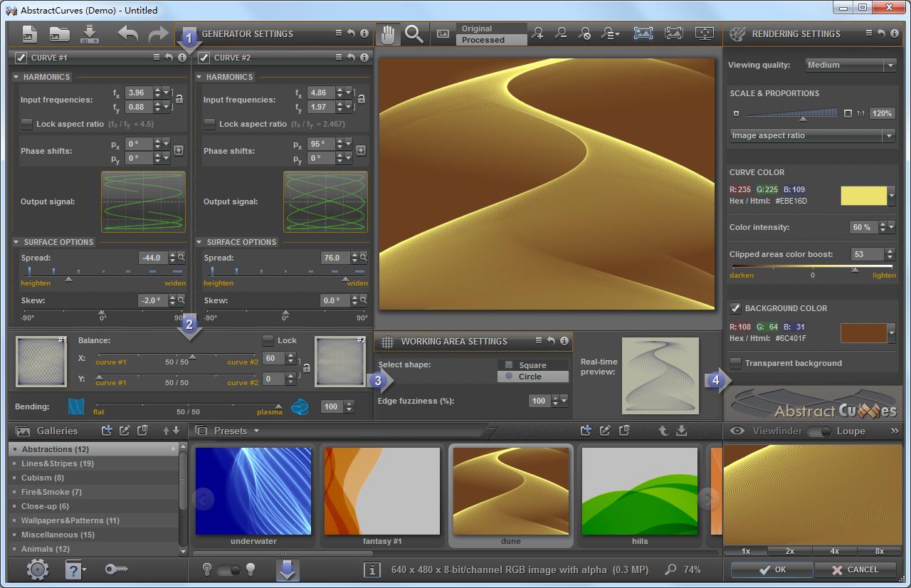This screenshot has width=911, height=588.
Task: Click the CANCEL button
Action: click(855, 569)
